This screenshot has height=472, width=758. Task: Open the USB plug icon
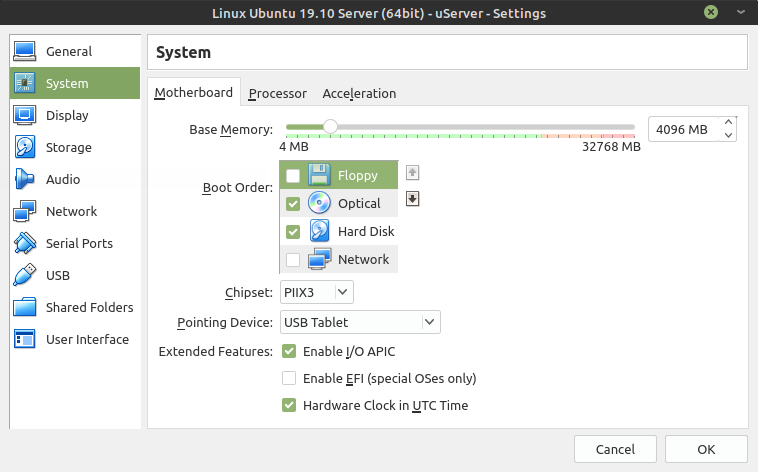click(25, 275)
